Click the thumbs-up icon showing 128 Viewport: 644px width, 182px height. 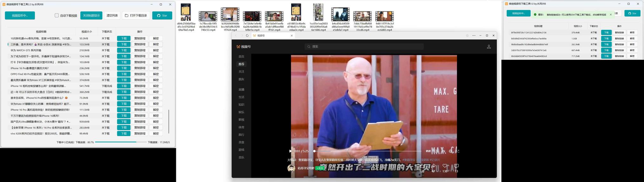tap(422, 166)
